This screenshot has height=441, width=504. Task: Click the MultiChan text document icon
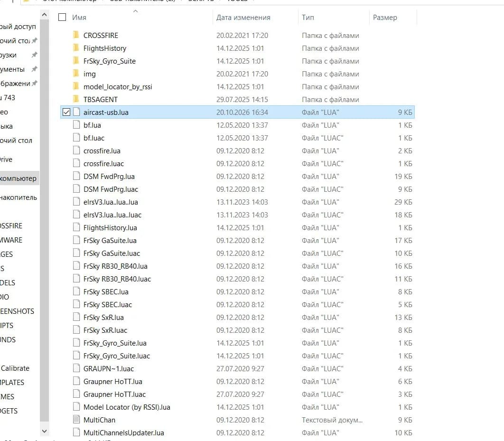(x=76, y=420)
